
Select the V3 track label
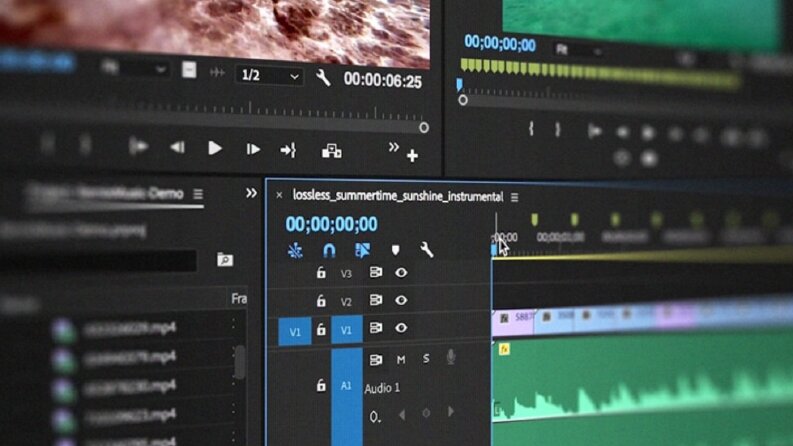tap(346, 274)
